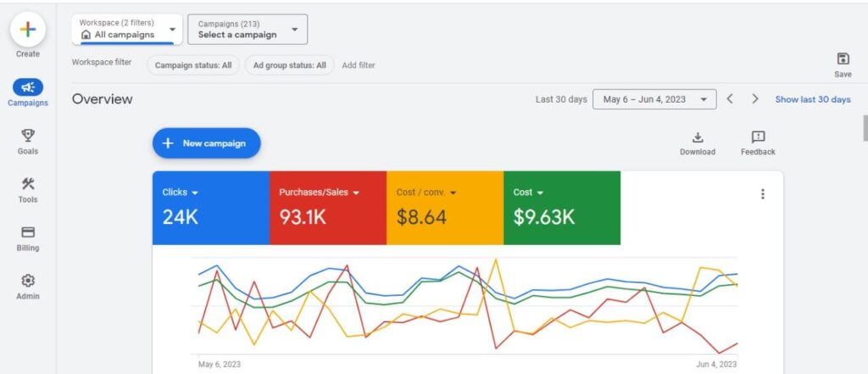Screen dimensions: 868x374
Task: Open the Goals trophy icon
Action: click(x=28, y=136)
